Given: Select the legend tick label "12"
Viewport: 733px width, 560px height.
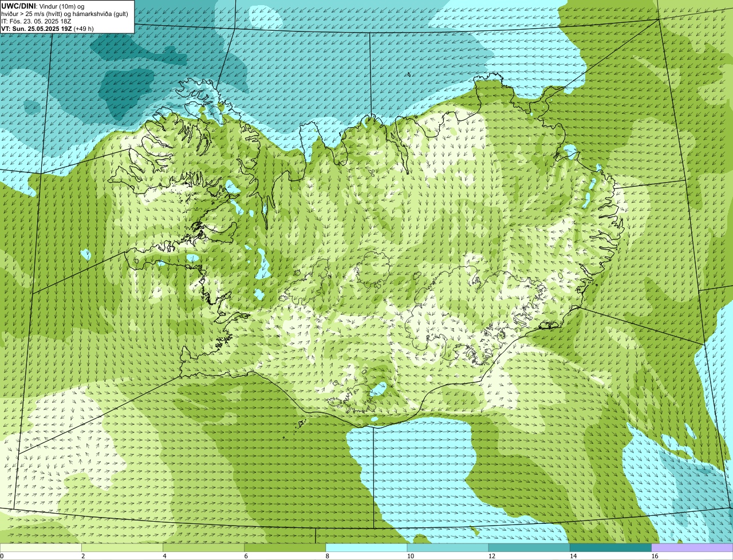Looking at the screenshot, I should tap(491, 556).
